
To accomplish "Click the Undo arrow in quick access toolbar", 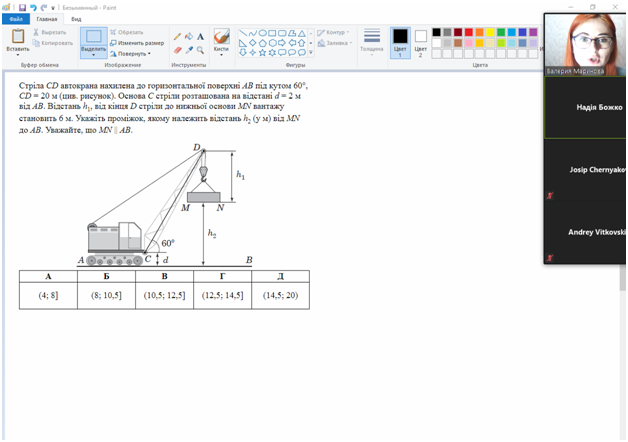I will (33, 6).
